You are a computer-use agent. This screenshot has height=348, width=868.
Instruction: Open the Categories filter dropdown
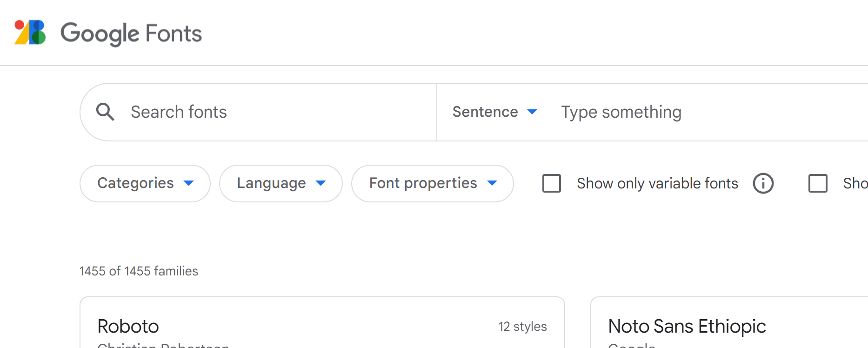(x=145, y=183)
